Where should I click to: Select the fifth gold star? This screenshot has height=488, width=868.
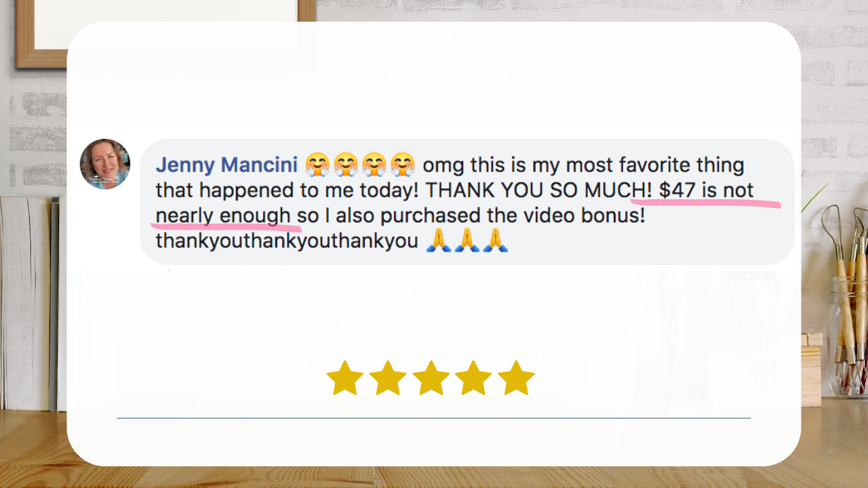[x=516, y=378]
